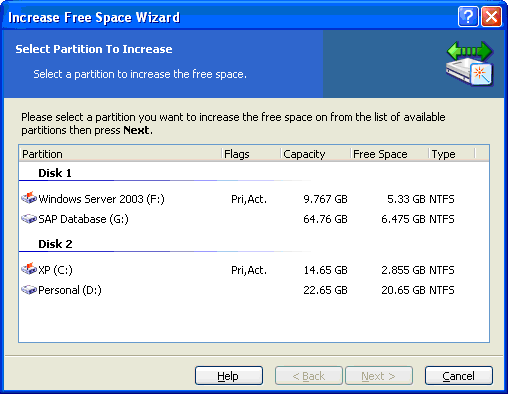This screenshot has height=394, width=508.
Task: Click the SAP Database (G:) drive icon
Action: [29, 219]
